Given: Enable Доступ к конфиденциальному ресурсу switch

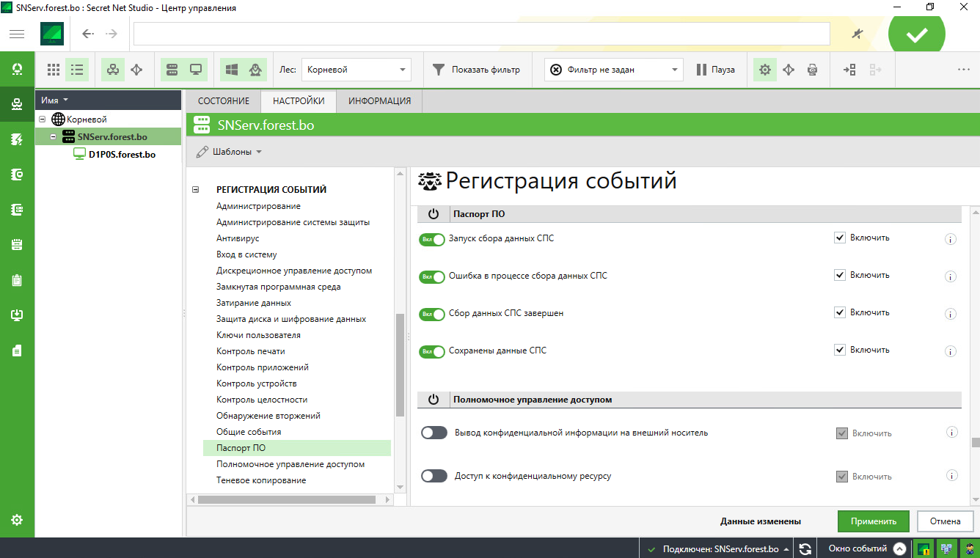Looking at the screenshot, I should (434, 476).
